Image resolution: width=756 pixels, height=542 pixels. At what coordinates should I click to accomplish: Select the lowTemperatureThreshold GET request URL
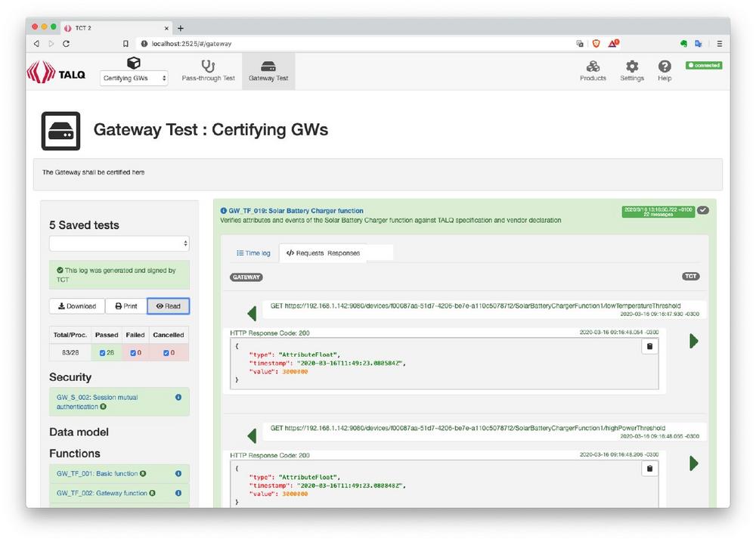point(476,305)
